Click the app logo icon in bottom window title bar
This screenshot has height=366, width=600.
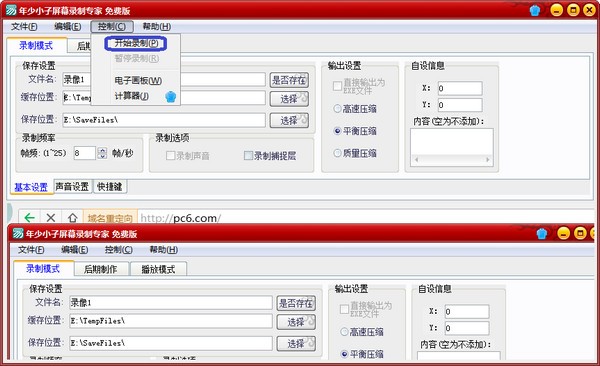(x=18, y=233)
